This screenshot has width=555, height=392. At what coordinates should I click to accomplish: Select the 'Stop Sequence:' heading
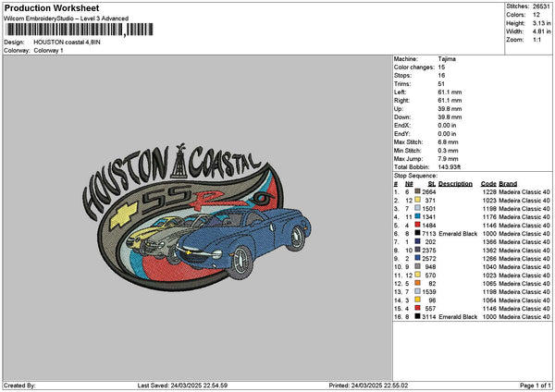tap(415, 176)
